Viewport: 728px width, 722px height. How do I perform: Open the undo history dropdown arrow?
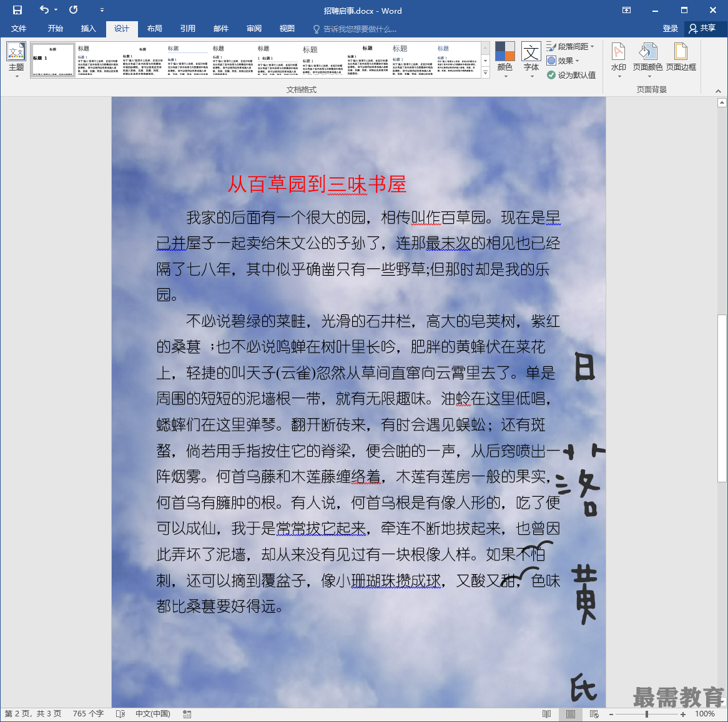pos(56,10)
